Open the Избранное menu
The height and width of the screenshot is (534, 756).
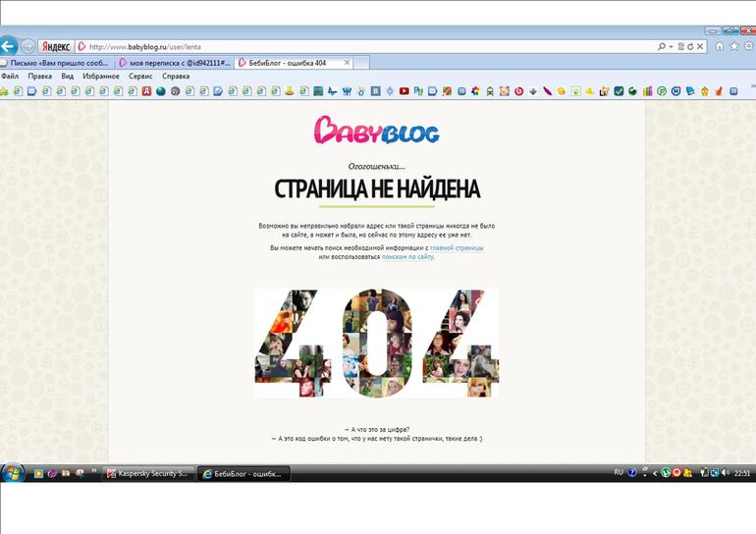[101, 77]
